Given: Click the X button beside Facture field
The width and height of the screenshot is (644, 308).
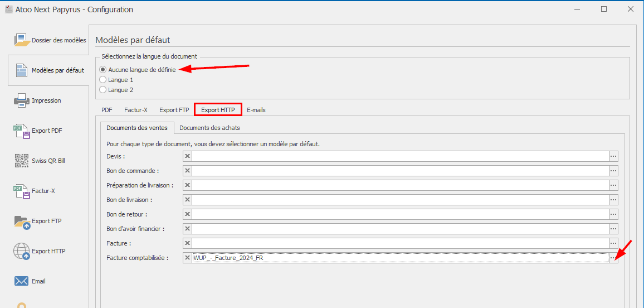Looking at the screenshot, I should pos(188,243).
